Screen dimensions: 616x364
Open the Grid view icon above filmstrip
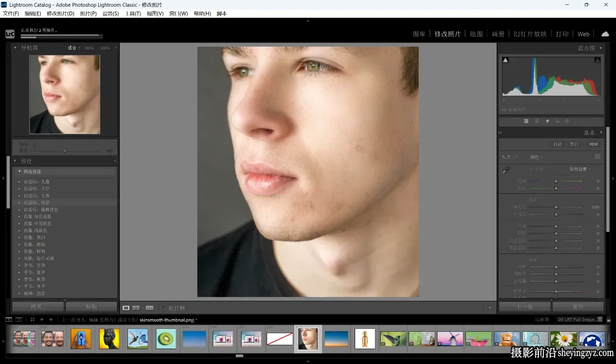(33, 319)
